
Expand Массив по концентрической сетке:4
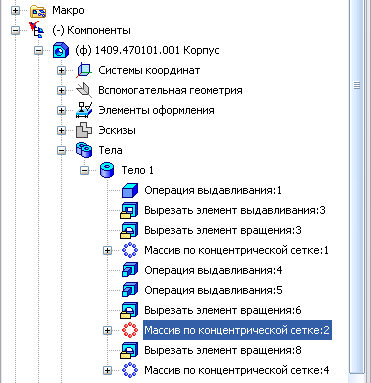pyautogui.click(x=107, y=371)
